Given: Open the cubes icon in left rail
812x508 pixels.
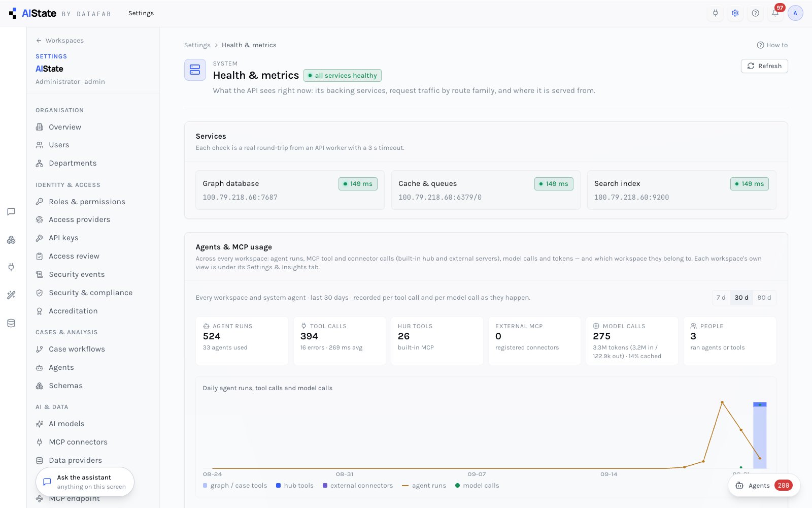Looking at the screenshot, I should [11, 240].
